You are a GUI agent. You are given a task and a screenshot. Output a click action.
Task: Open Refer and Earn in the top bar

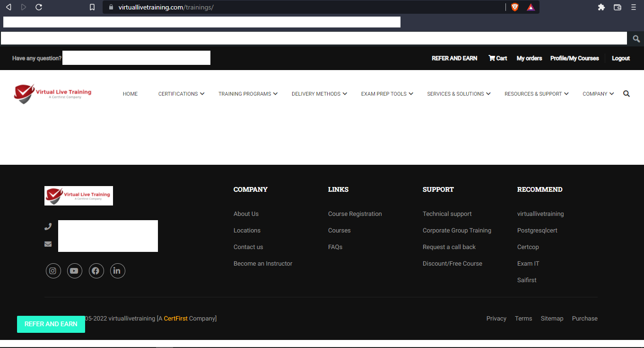point(454,58)
